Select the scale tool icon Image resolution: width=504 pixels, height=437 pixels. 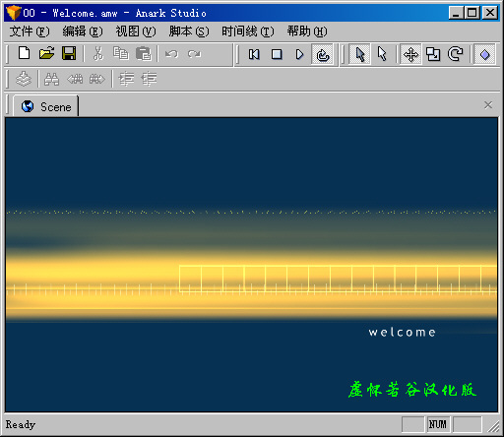(433, 54)
